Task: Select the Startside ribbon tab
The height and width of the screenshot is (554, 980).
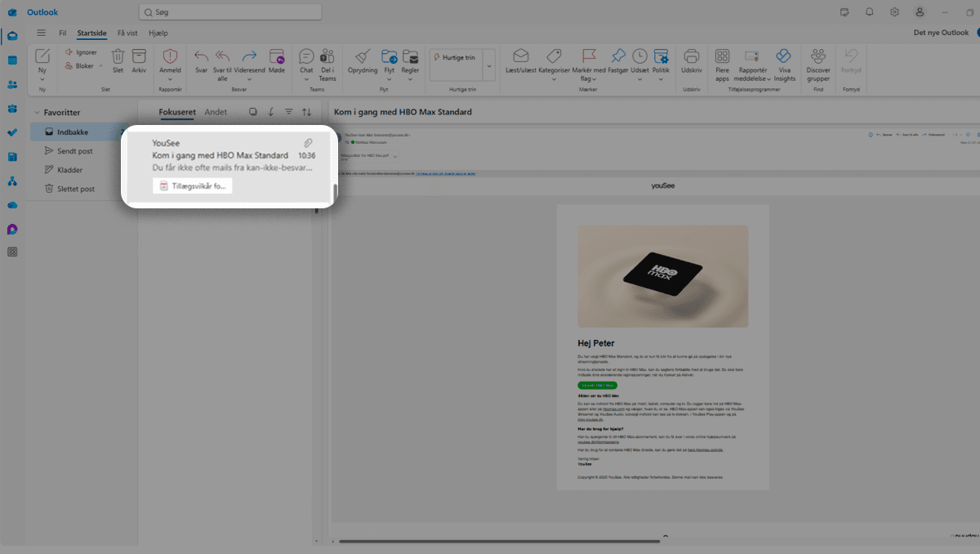Action: coord(91,33)
